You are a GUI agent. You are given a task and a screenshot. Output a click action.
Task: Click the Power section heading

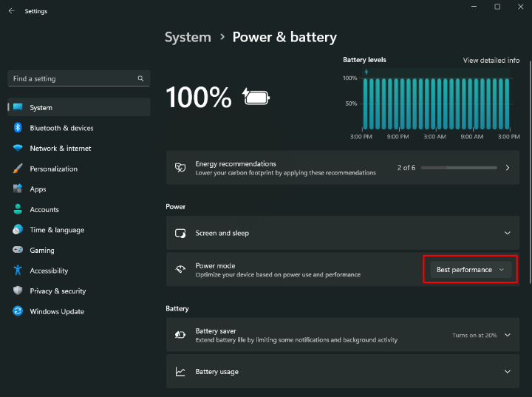click(x=175, y=206)
